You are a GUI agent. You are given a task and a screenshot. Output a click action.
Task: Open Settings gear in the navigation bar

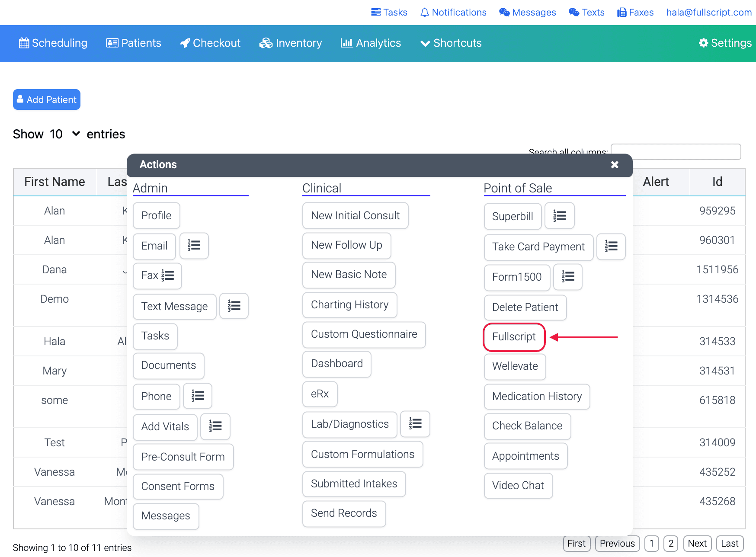point(725,43)
